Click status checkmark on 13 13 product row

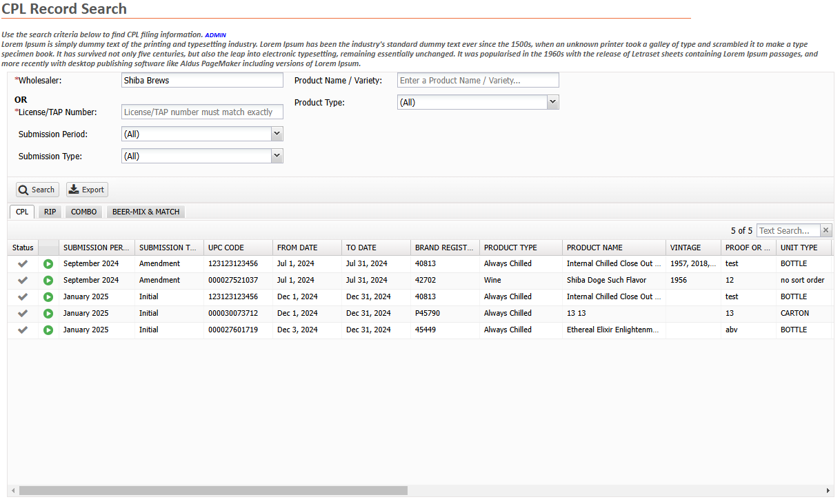[x=23, y=314]
